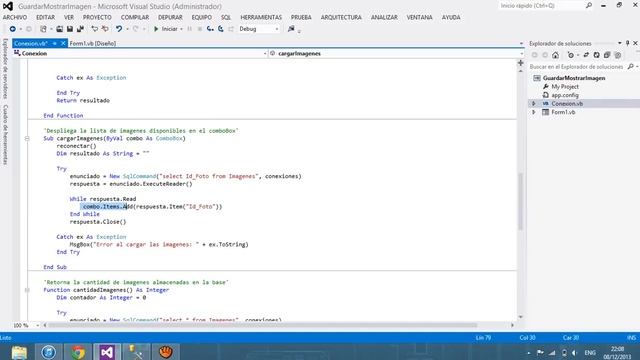Image resolution: width=640 pixels, height=360 pixels.
Task: Click the Solution Explorer search magnifier icon
Action: pyautogui.click(x=631, y=67)
